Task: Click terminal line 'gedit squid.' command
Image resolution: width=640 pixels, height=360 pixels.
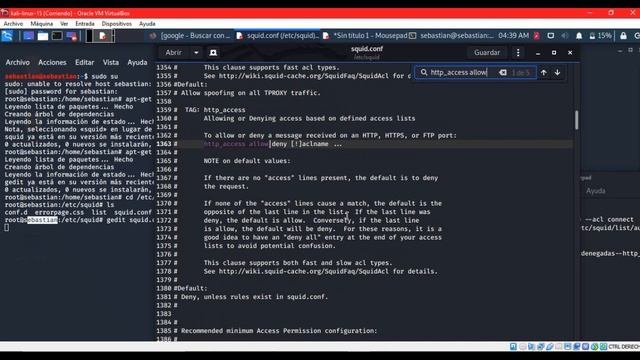Action: [x=129, y=220]
